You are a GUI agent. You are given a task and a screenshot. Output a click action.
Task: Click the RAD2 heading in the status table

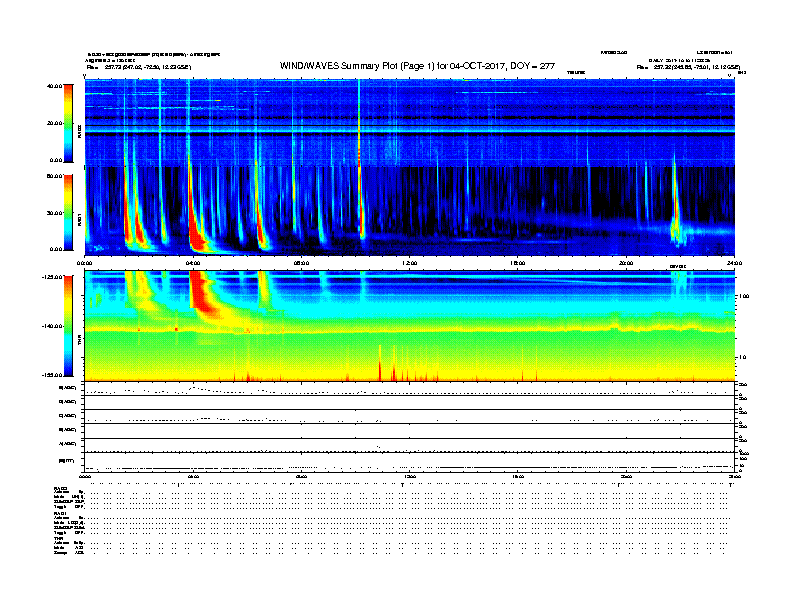61,489
